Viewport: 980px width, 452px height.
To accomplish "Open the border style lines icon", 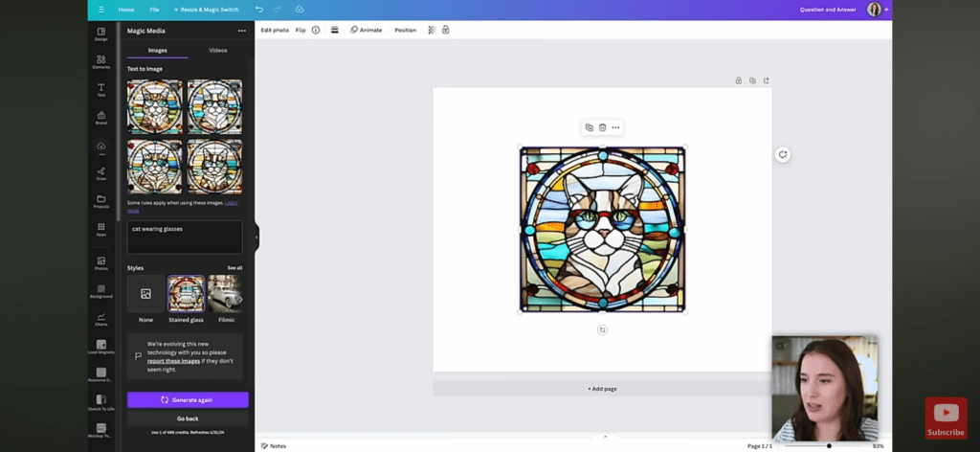I will pos(334,30).
